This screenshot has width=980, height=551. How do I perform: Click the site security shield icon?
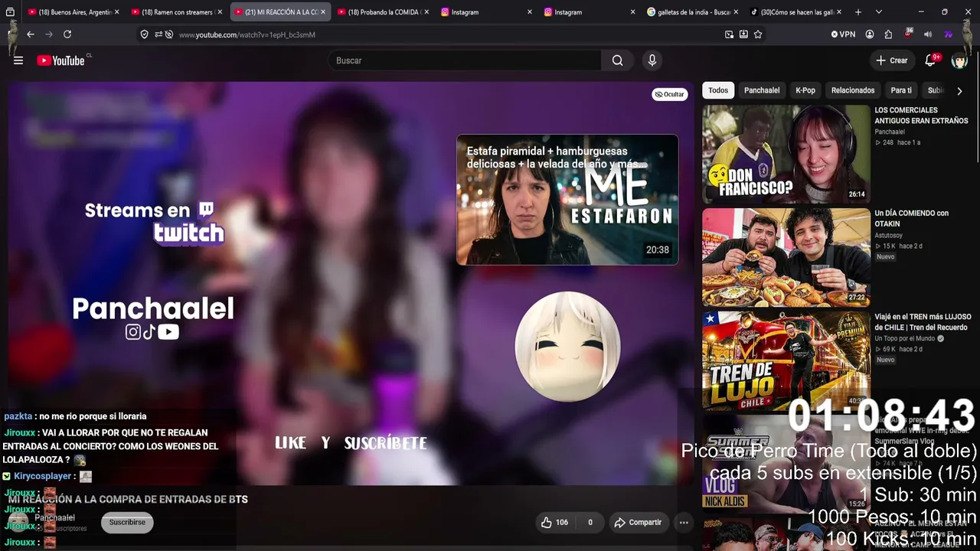(x=144, y=34)
